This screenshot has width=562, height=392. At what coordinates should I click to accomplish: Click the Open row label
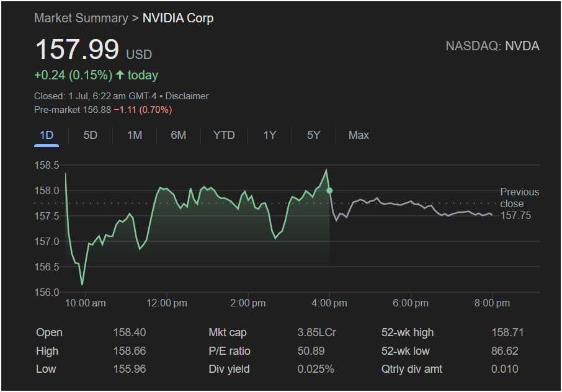pos(50,332)
